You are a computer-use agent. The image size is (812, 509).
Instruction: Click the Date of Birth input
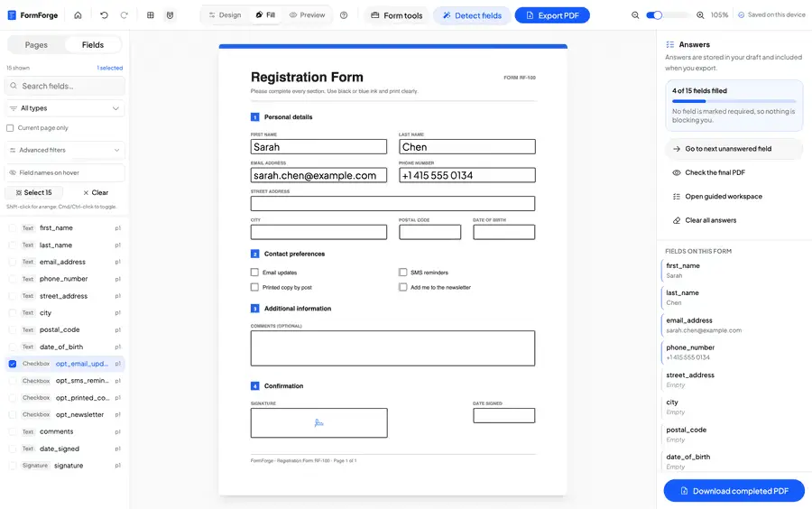click(x=503, y=232)
